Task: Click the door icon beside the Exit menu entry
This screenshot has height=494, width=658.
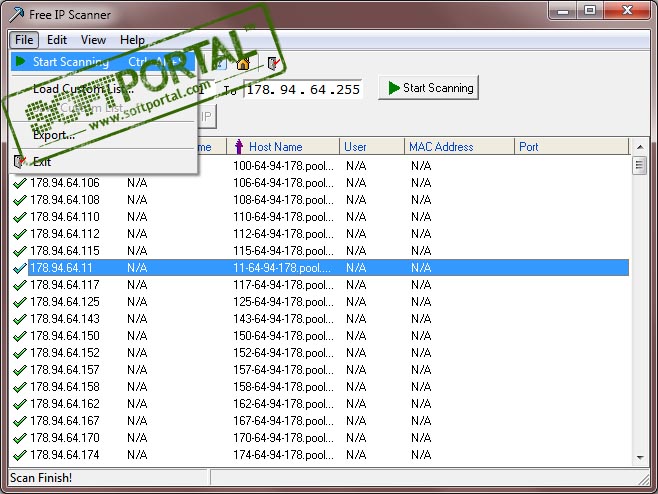Action: 20,162
